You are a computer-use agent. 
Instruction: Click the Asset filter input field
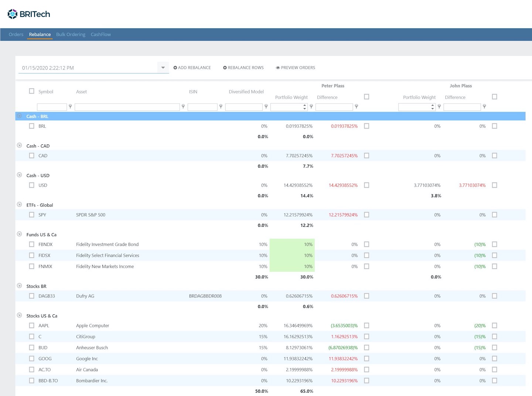(x=127, y=107)
